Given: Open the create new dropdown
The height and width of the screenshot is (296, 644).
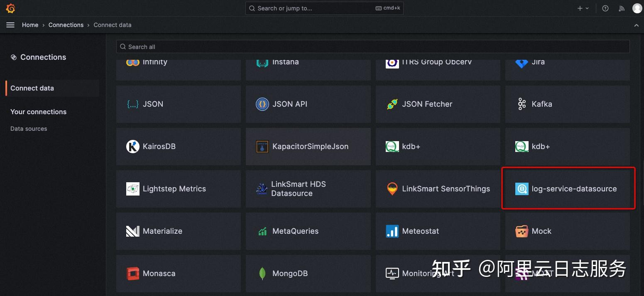Looking at the screenshot, I should [x=583, y=8].
